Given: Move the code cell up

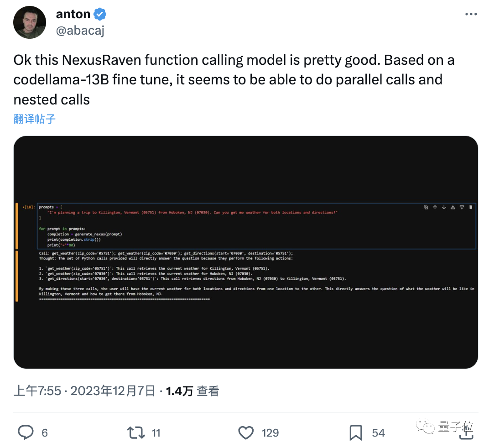Looking at the screenshot, I should pos(435,207).
